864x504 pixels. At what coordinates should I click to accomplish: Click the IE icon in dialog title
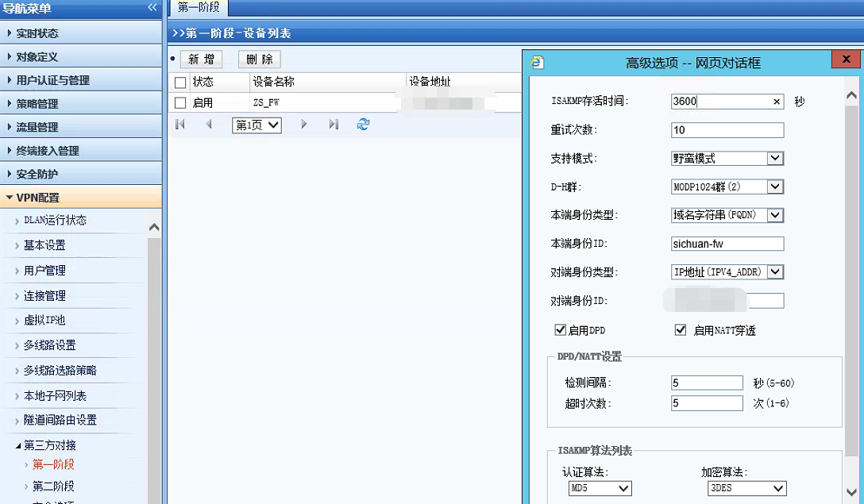pos(538,62)
